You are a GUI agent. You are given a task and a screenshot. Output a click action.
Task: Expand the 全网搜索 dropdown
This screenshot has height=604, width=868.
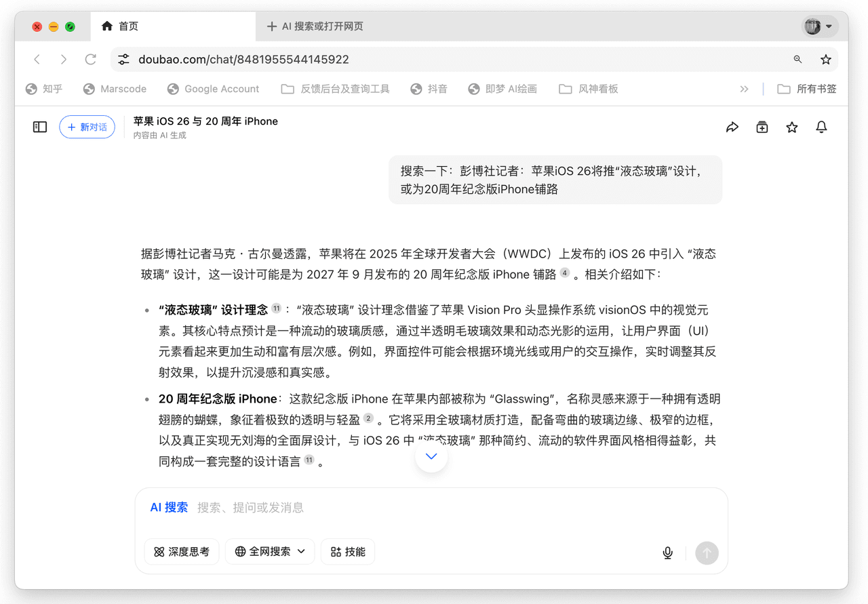point(270,552)
